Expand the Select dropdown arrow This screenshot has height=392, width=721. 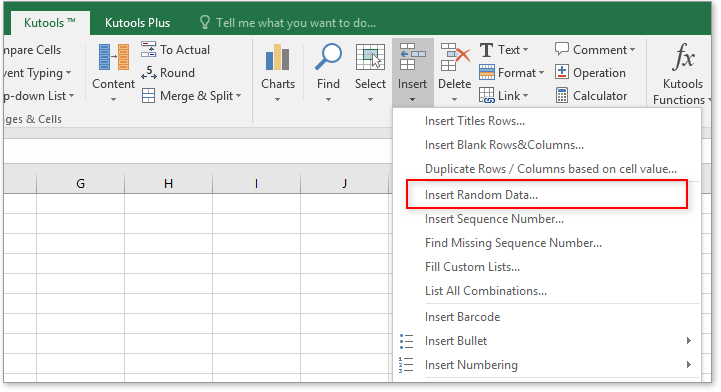click(370, 99)
